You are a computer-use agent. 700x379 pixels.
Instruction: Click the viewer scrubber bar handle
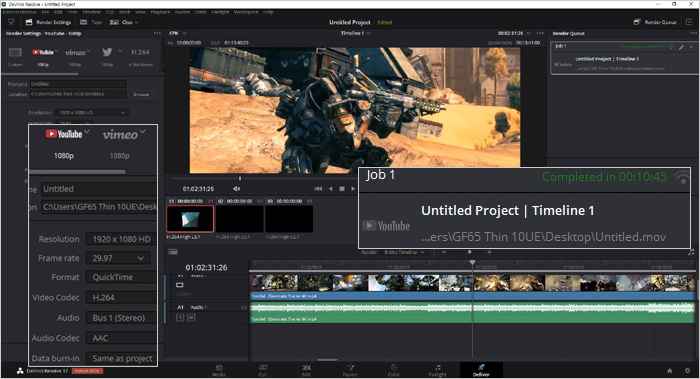pyautogui.click(x=240, y=178)
